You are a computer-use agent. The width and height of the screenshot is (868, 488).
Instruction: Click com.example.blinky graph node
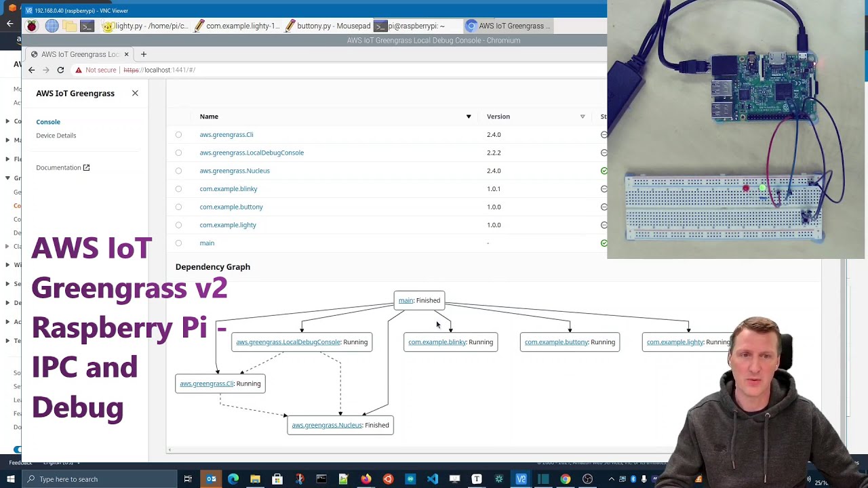click(x=450, y=342)
